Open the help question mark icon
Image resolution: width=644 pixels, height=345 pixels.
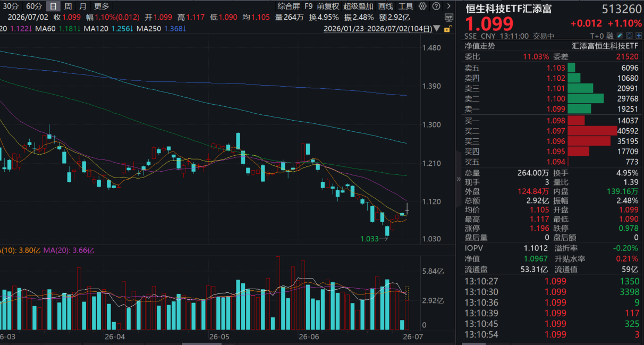[x=436, y=6]
